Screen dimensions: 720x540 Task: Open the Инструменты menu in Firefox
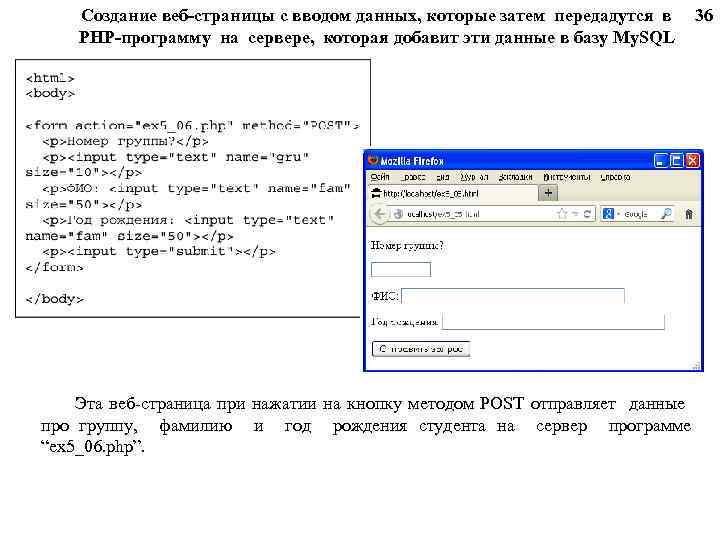tap(567, 177)
